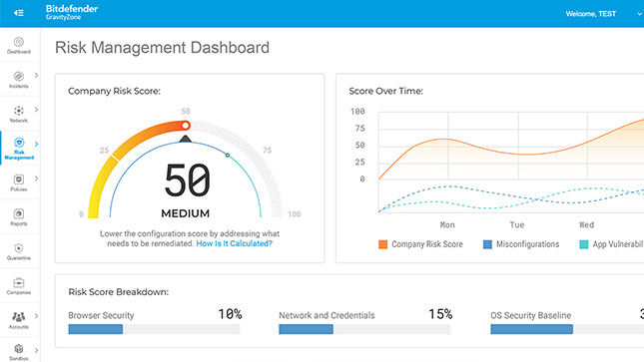Click the teal App Vulnerabilities legend swatch
The image size is (644, 362).
point(584,244)
